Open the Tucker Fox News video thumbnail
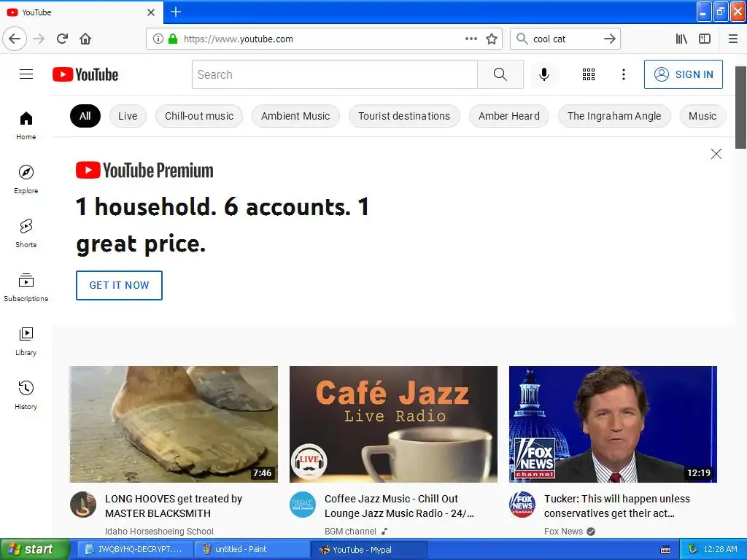Viewport: 747px width, 560px height. tap(613, 424)
